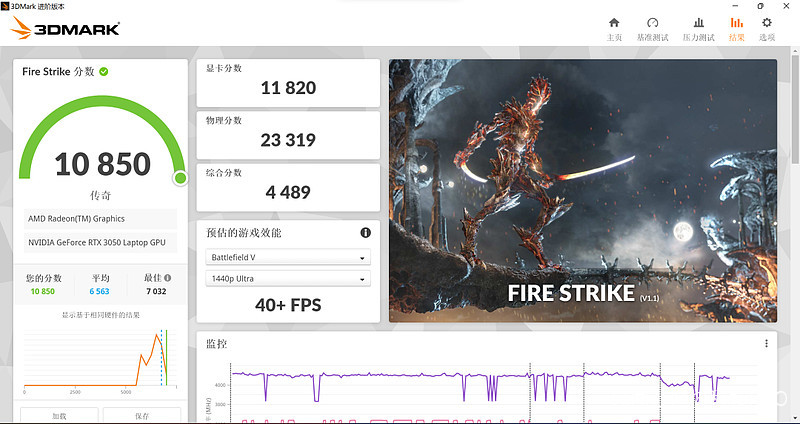Click the orange results chart icon
The image size is (800, 424).
tap(737, 22)
